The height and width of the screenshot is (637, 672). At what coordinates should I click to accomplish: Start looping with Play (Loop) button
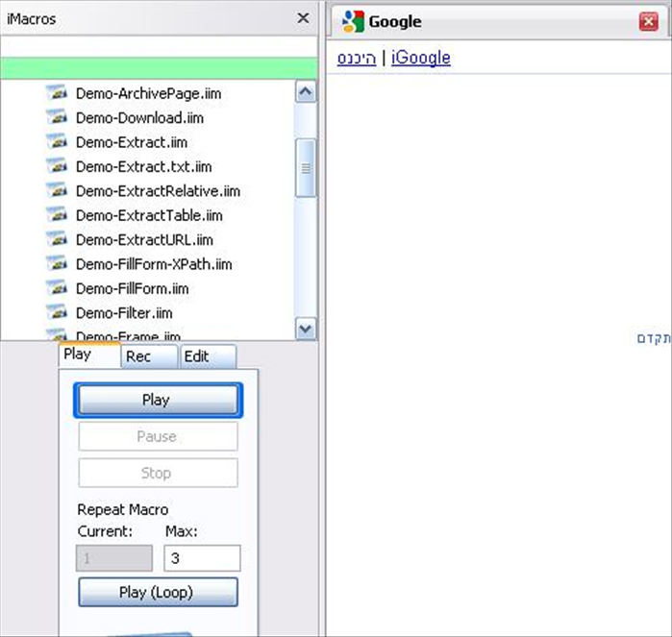pos(157,593)
